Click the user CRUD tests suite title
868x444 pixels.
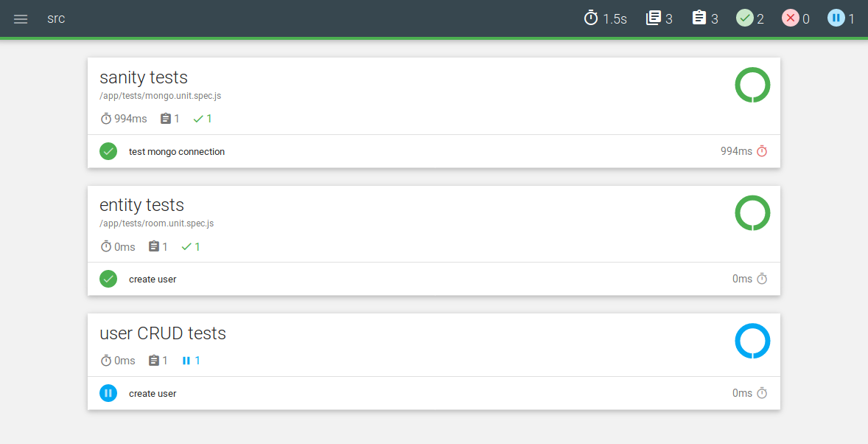coord(163,333)
